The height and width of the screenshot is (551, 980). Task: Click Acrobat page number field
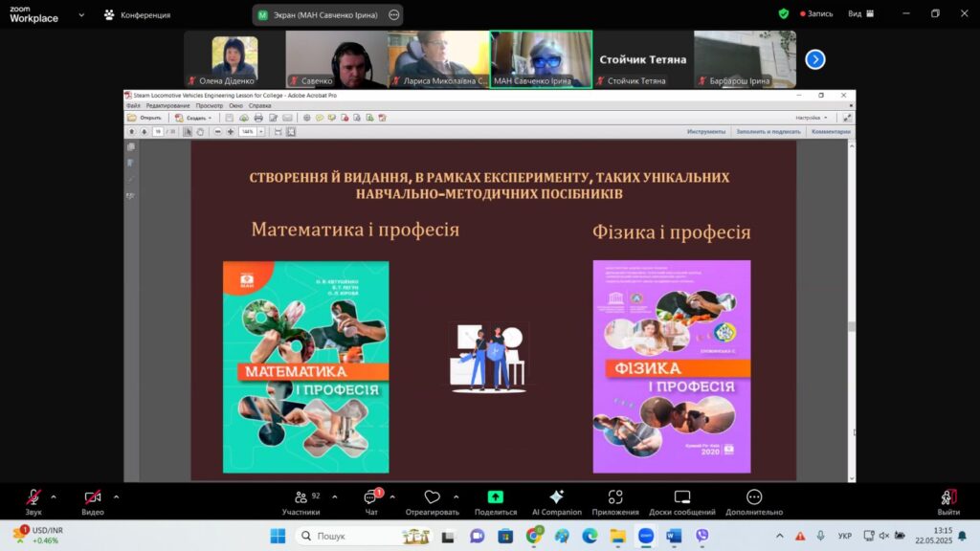(x=158, y=132)
